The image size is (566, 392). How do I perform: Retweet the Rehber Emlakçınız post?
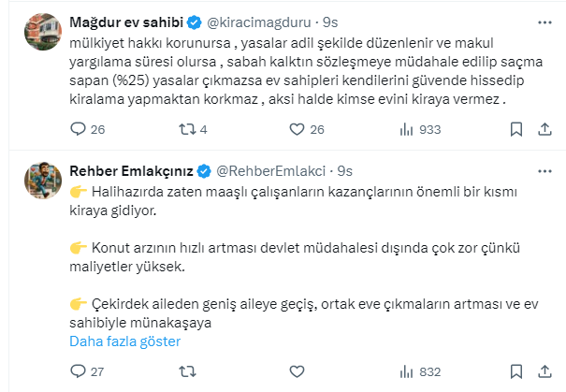click(x=186, y=371)
